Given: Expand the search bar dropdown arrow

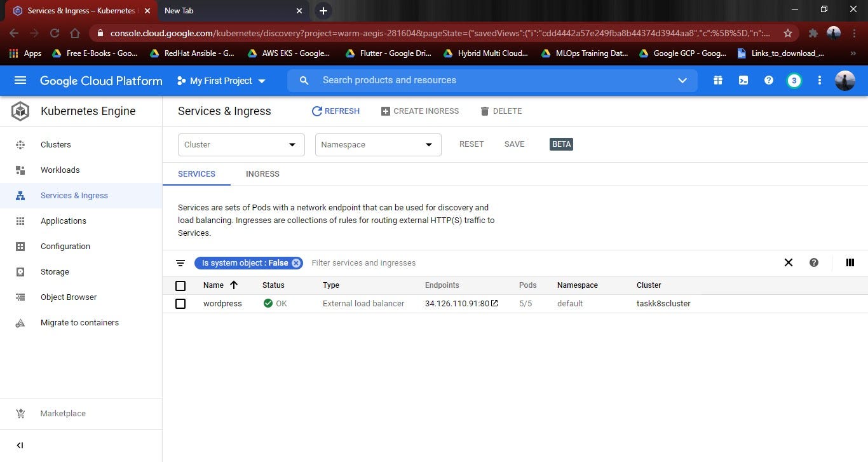Looking at the screenshot, I should click(x=682, y=81).
